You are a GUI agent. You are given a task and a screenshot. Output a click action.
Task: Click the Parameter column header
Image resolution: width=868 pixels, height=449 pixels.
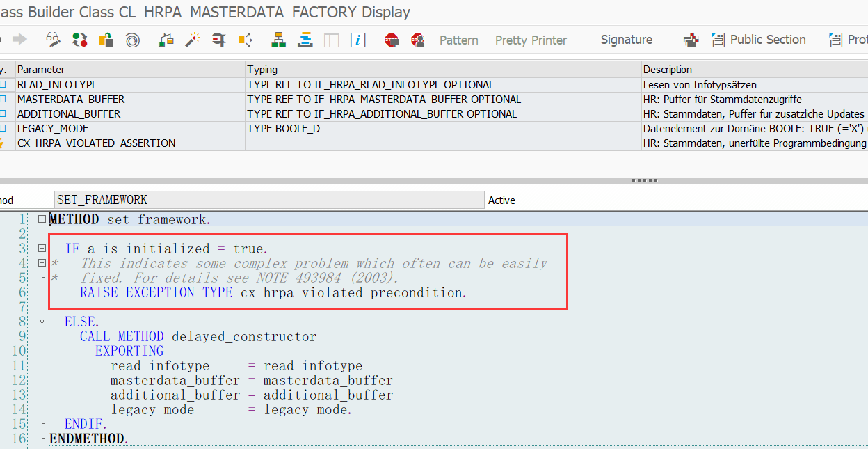tap(130, 70)
